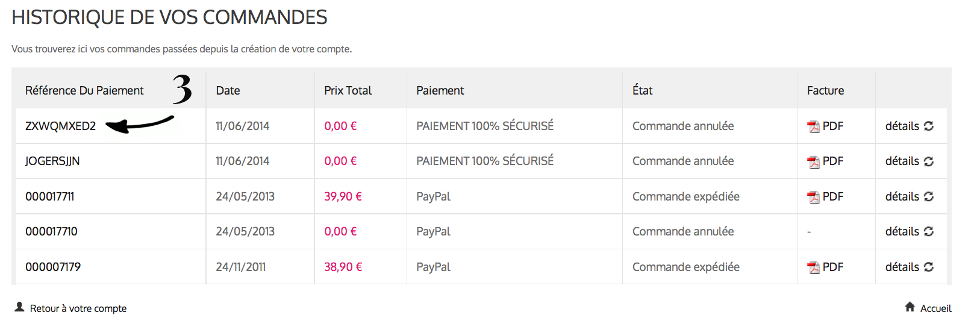This screenshot has width=980, height=327.
Task: Open détails link for order 000017711
Action: click(902, 196)
